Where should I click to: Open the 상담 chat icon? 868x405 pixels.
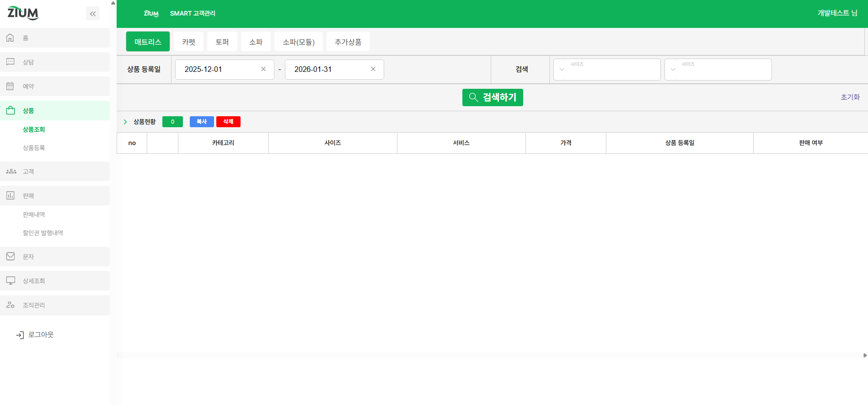pyautogui.click(x=10, y=62)
